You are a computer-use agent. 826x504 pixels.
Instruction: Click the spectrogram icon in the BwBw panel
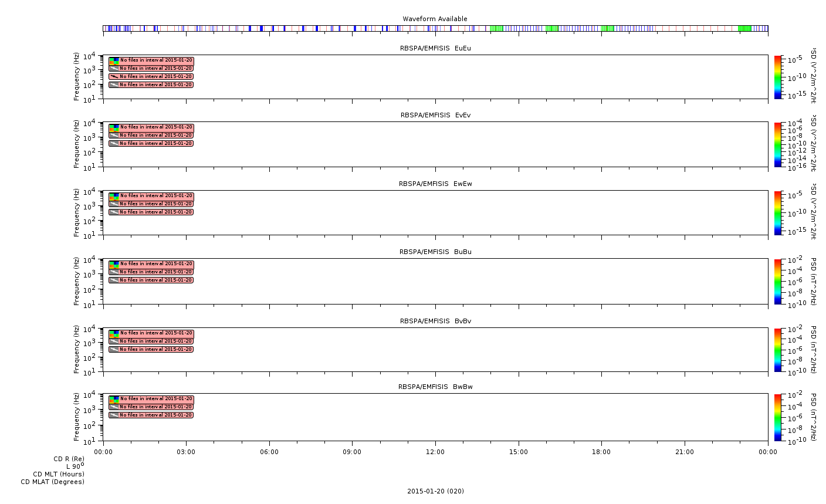(x=114, y=399)
